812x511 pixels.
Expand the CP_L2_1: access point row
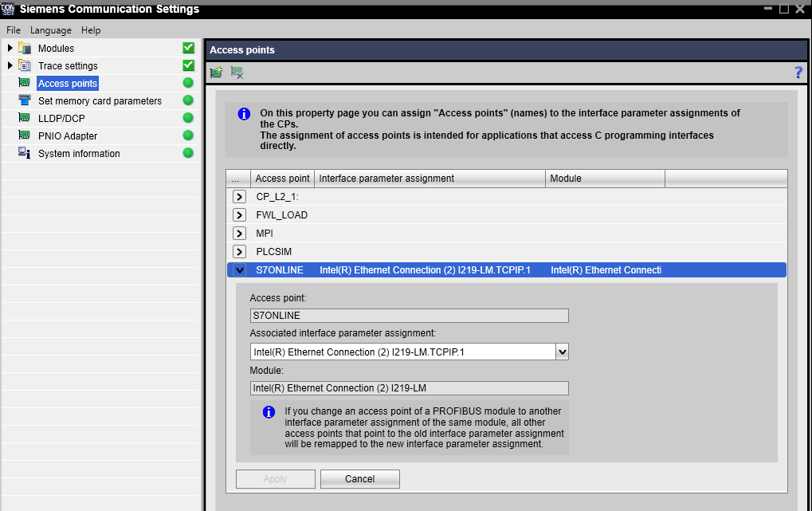point(239,197)
